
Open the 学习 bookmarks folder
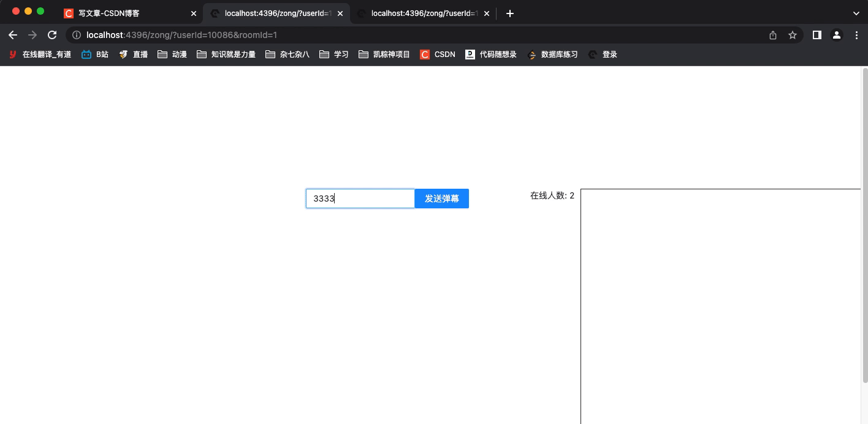coord(334,55)
